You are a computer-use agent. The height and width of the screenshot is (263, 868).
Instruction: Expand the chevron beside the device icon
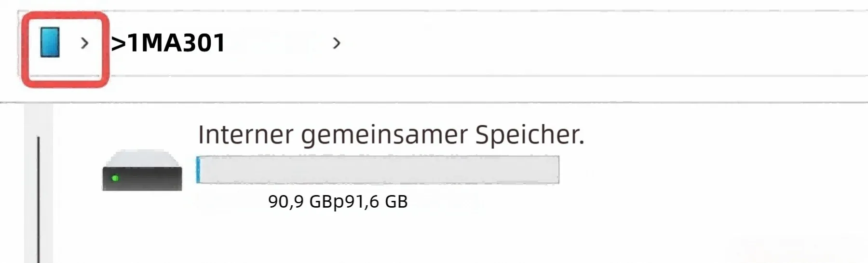pos(85,43)
